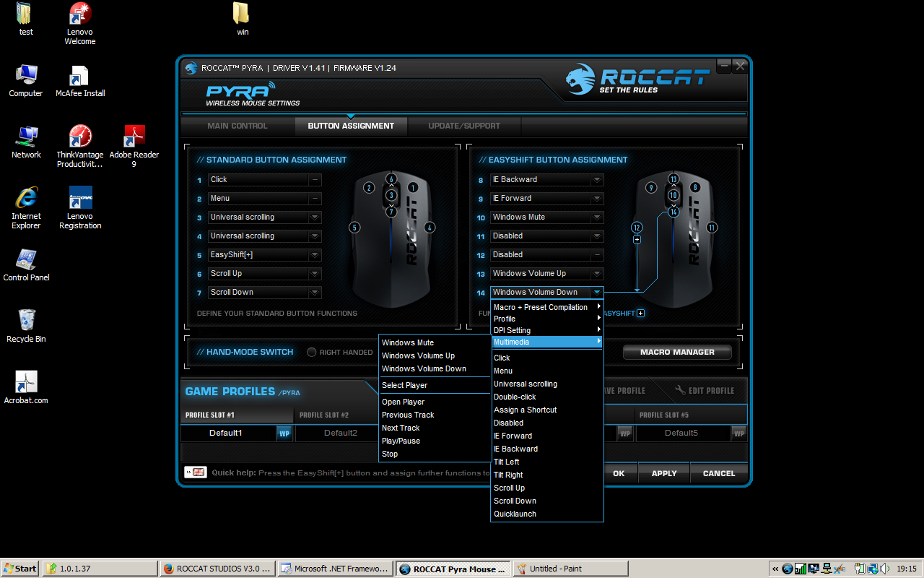Expand DPI Setting submenu entry
The image size is (924, 578).
(546, 330)
